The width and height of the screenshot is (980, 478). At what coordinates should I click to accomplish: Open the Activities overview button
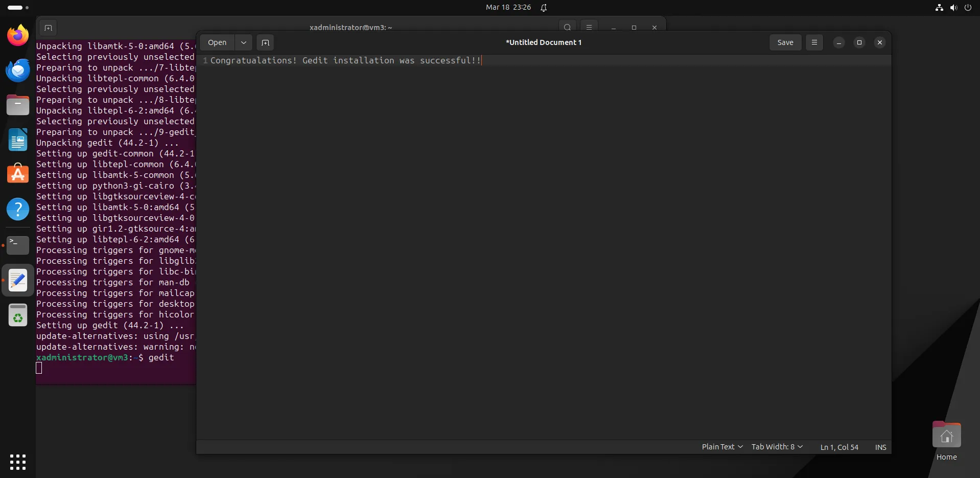coord(18,8)
